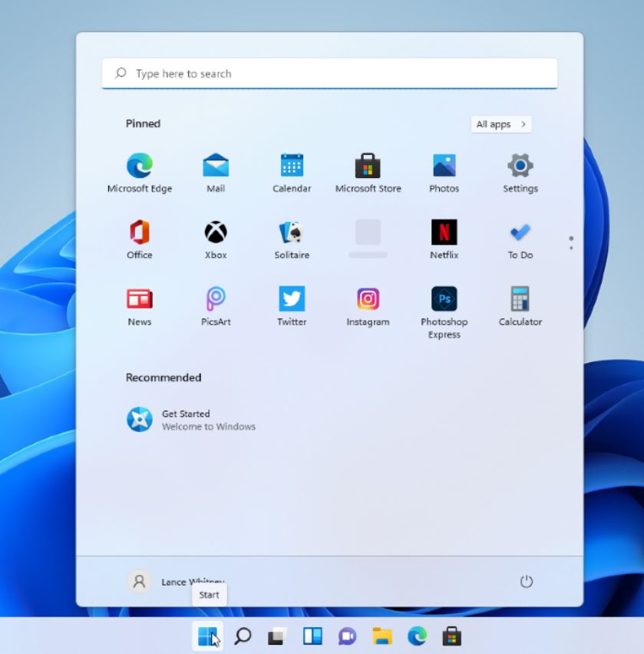Open the News app
This screenshot has width=644, height=654.
[139, 306]
